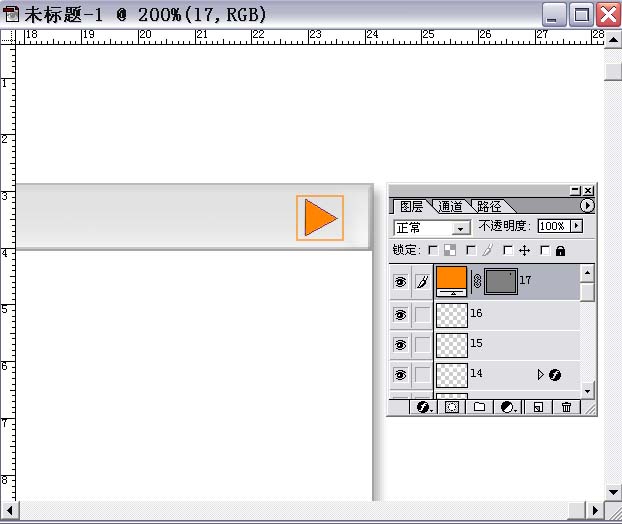This screenshot has width=622, height=524.
Task: Click the document vertical scroll up arrow
Action: (613, 39)
